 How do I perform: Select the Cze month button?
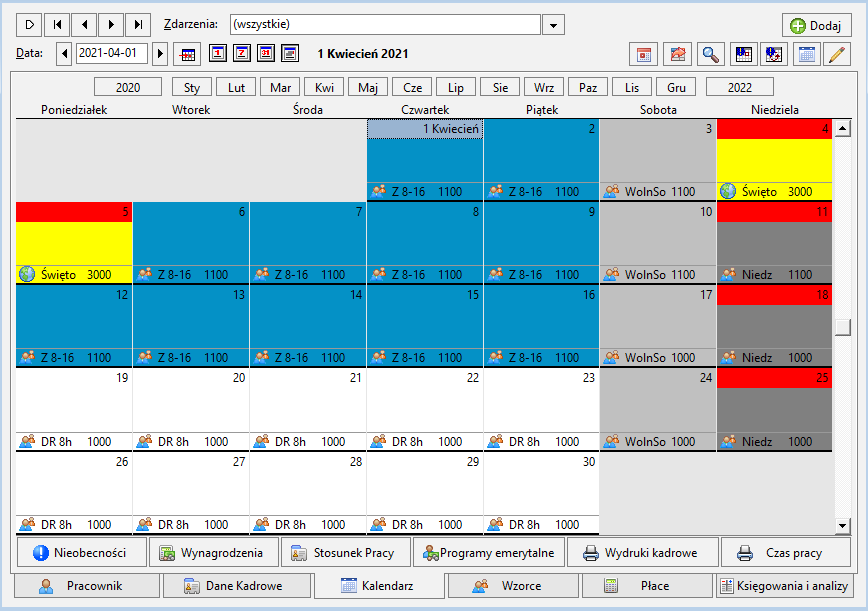[x=412, y=87]
